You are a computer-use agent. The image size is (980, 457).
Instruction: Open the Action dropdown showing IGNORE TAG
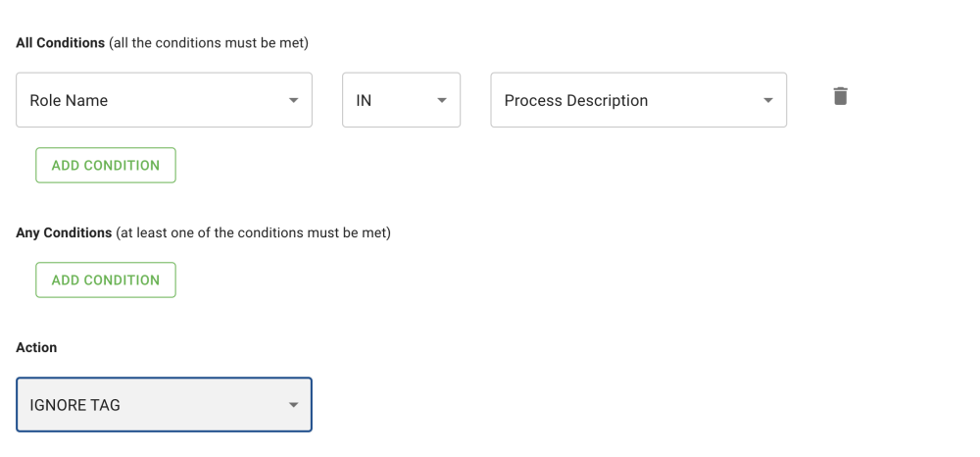(x=164, y=405)
